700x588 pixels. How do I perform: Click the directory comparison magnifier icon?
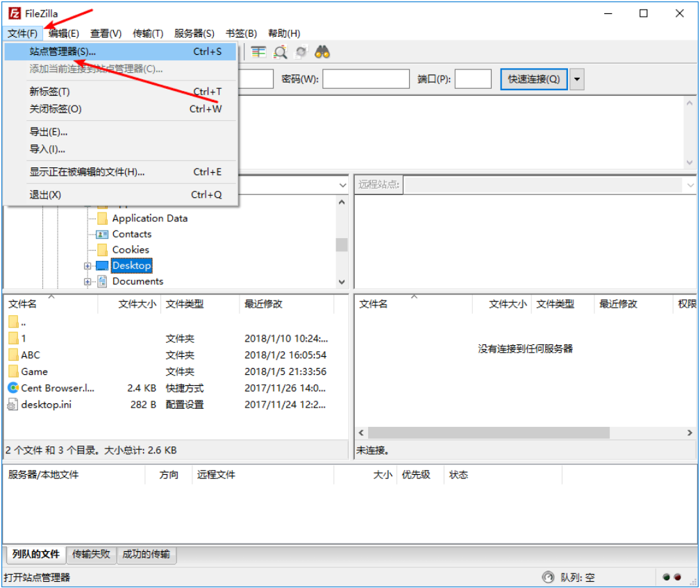tap(281, 52)
